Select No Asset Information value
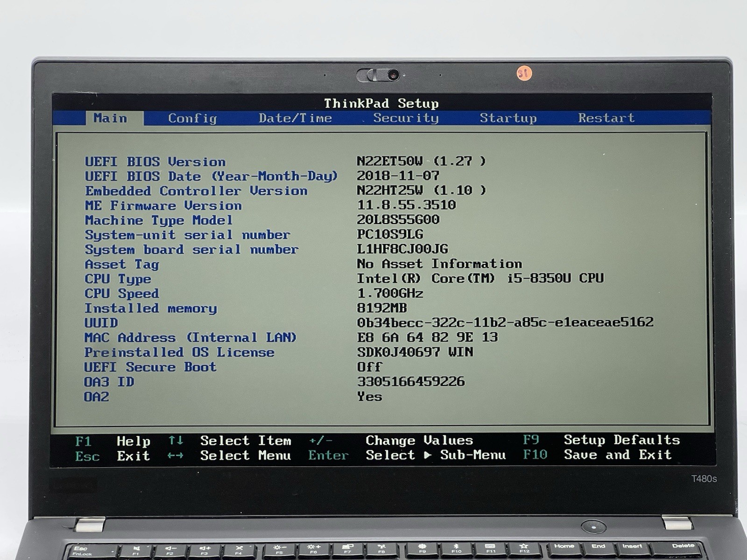Screen dimensions: 747x560 pyautogui.click(x=439, y=264)
